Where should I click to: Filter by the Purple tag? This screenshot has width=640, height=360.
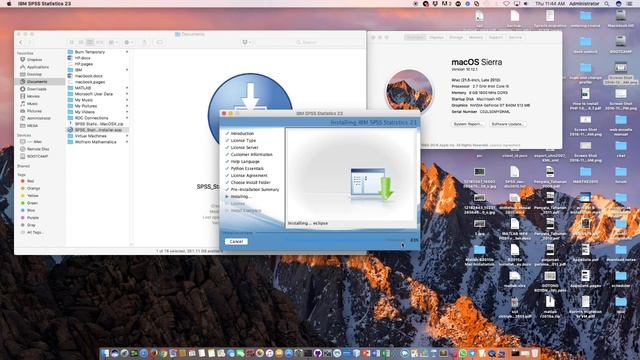33,218
